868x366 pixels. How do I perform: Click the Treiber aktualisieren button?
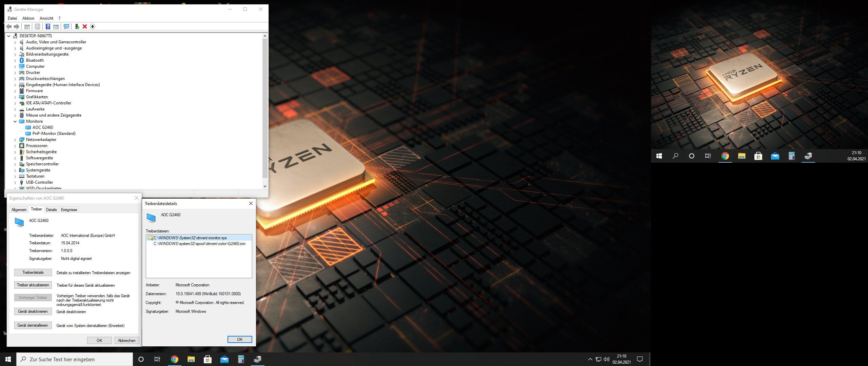pos(33,285)
